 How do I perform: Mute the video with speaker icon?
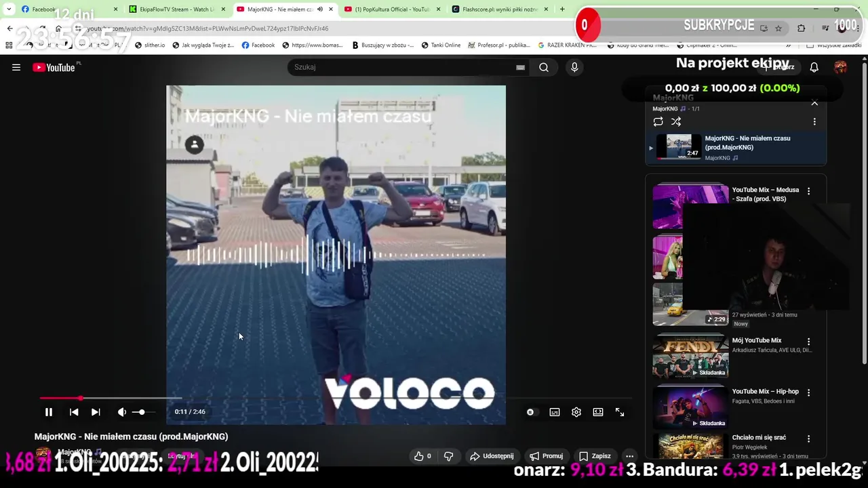122,412
